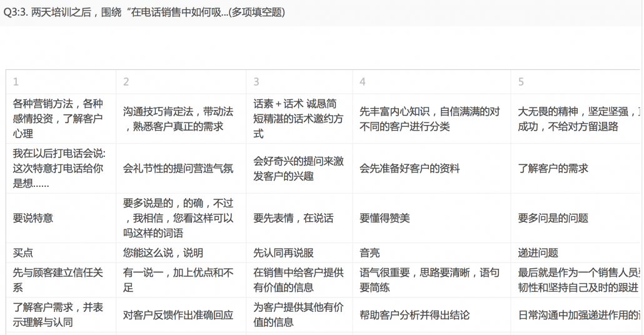Click cell 最后就是作为一个销售人员

[576, 280]
